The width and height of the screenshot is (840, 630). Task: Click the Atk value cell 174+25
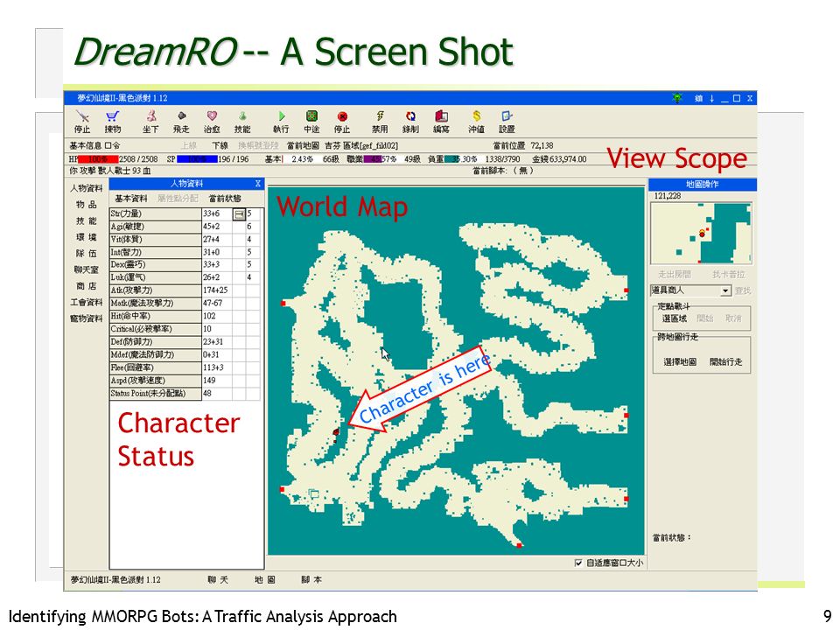216,290
